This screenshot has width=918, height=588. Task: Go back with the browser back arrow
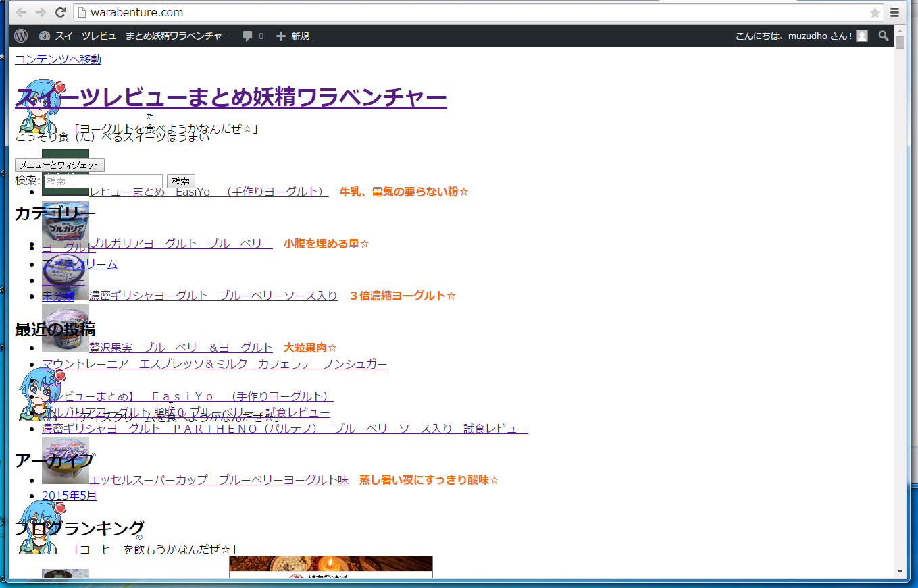(x=21, y=12)
